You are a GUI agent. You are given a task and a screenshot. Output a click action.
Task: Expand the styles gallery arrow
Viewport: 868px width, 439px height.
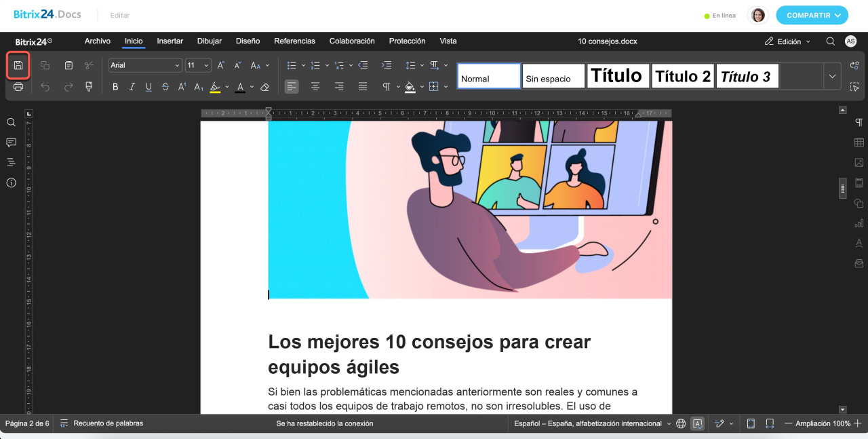[833, 76]
